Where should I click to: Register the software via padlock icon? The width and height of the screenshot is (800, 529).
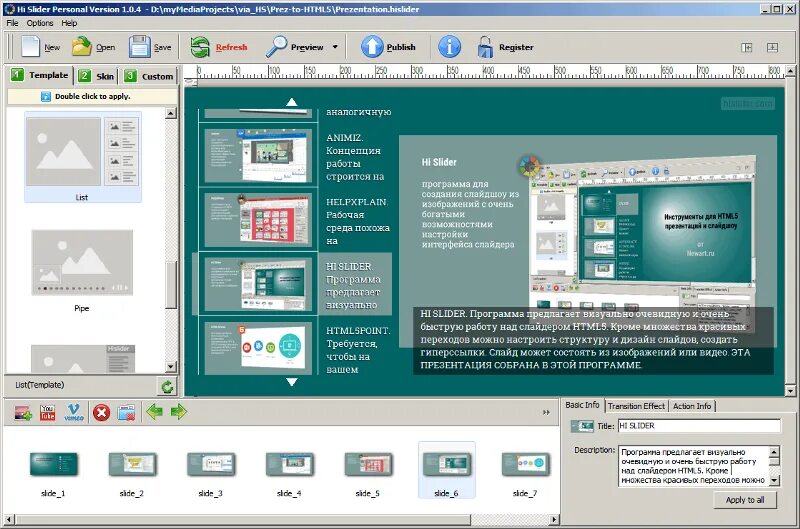pyautogui.click(x=485, y=46)
